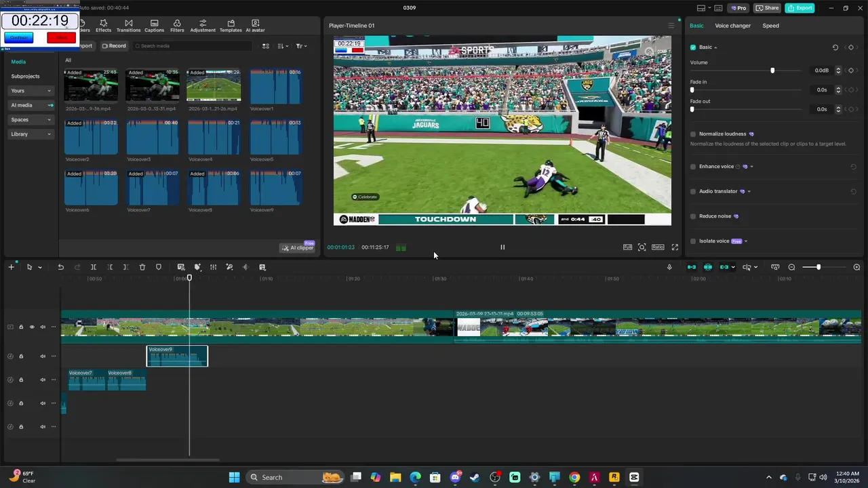The height and width of the screenshot is (488, 868).
Task: Add a marker with shield icon
Action: pyautogui.click(x=159, y=267)
